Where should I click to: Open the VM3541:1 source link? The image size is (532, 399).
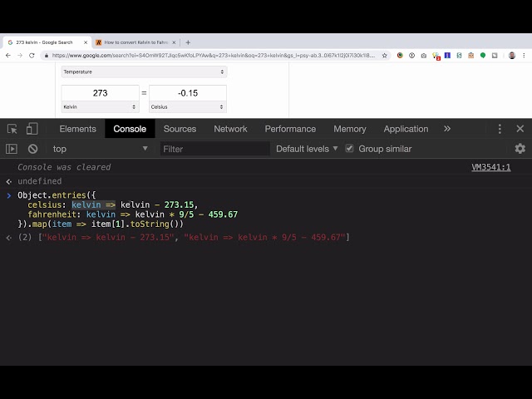(x=491, y=167)
